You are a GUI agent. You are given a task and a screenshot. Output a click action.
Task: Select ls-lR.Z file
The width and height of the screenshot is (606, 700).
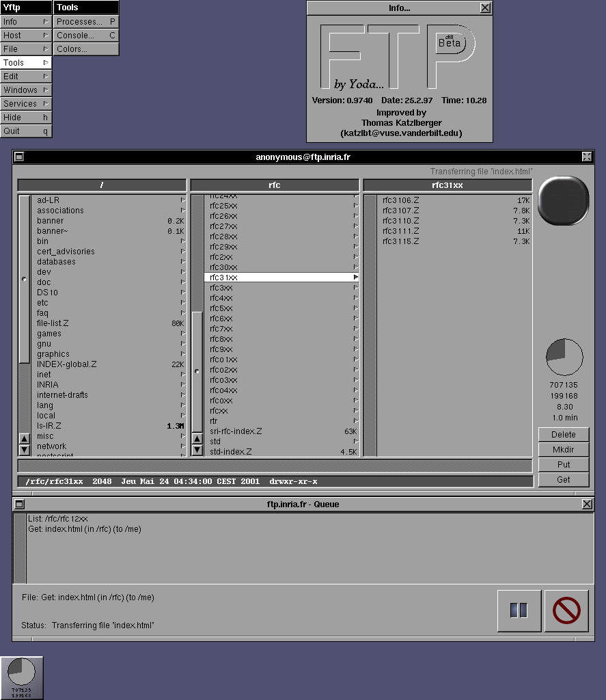pos(109,426)
